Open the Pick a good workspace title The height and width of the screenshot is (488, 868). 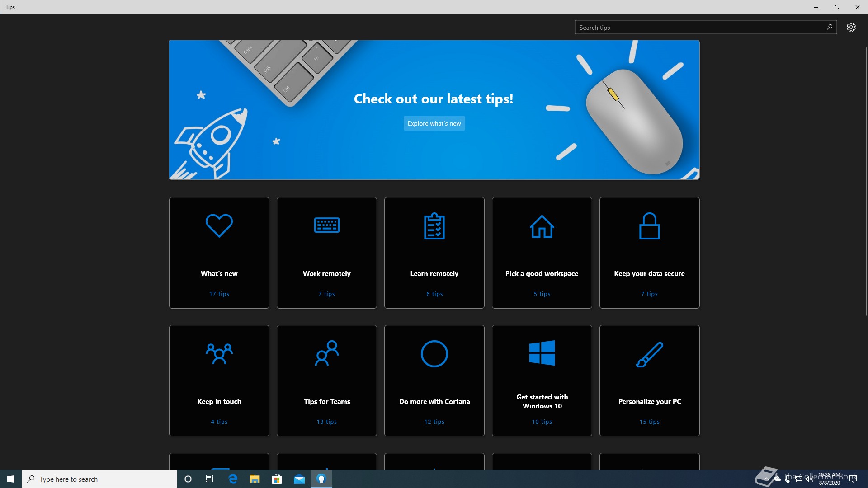click(x=542, y=274)
